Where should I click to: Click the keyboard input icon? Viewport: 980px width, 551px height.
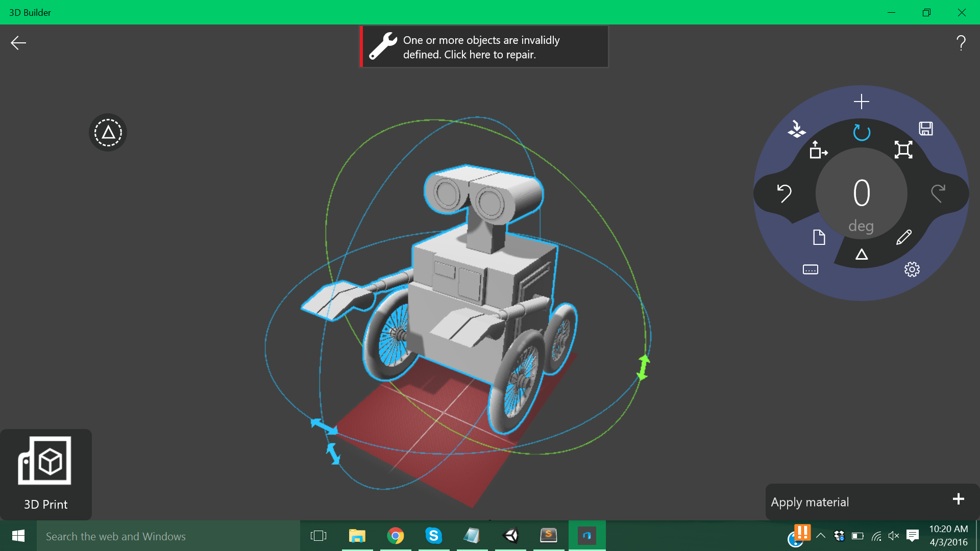(811, 269)
